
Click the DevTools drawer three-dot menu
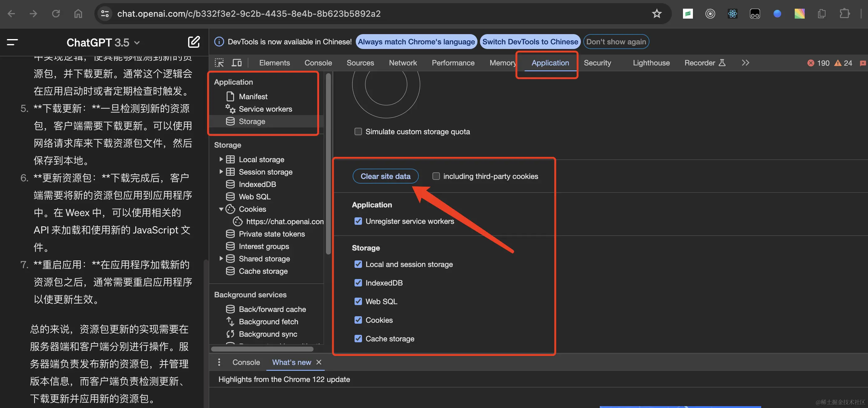[x=219, y=362]
